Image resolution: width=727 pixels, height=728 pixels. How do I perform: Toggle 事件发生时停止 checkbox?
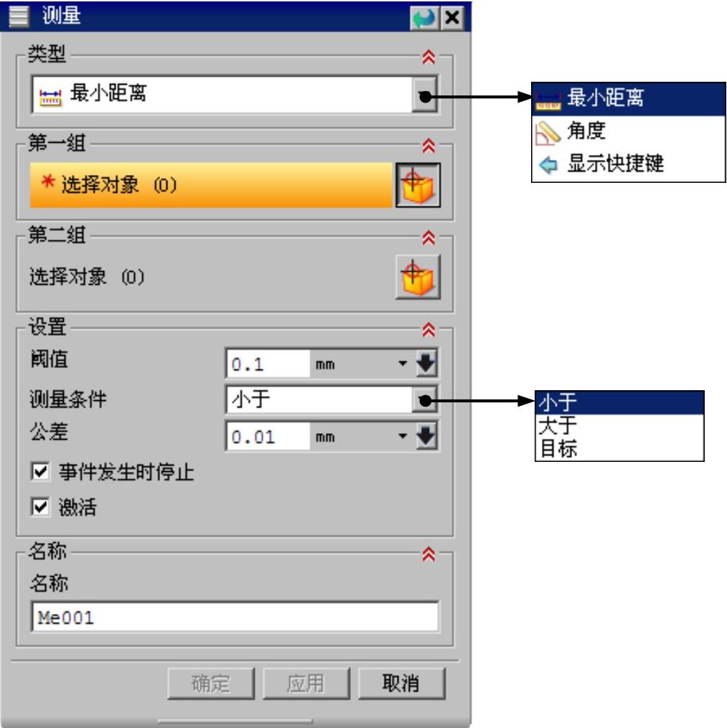tap(40, 472)
